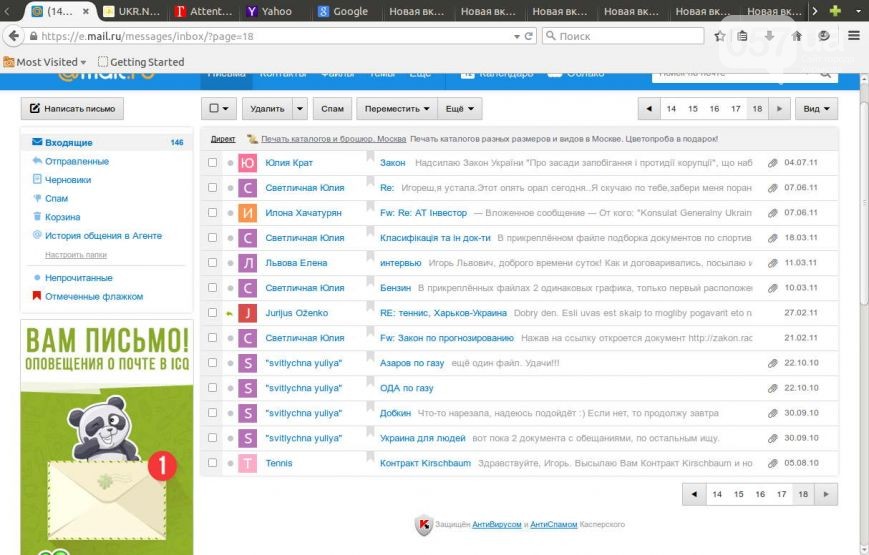The width and height of the screenshot is (869, 555).
Task: Open the Переместить dropdown
Action: (397, 109)
